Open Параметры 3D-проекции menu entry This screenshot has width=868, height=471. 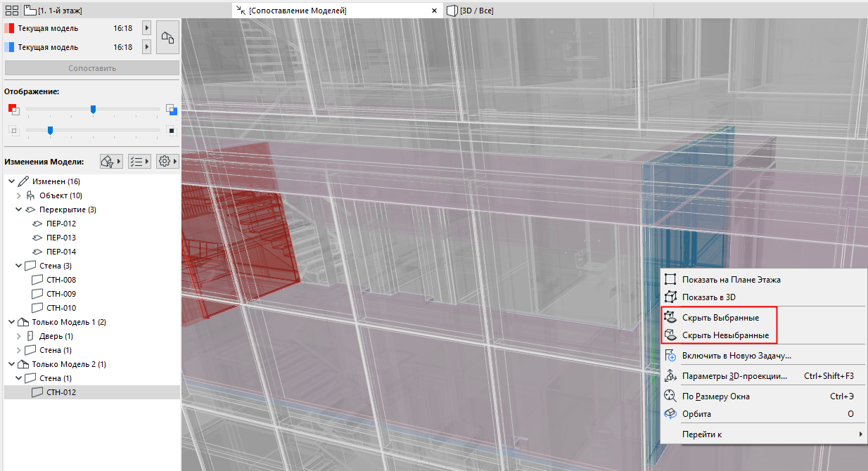(x=764, y=376)
